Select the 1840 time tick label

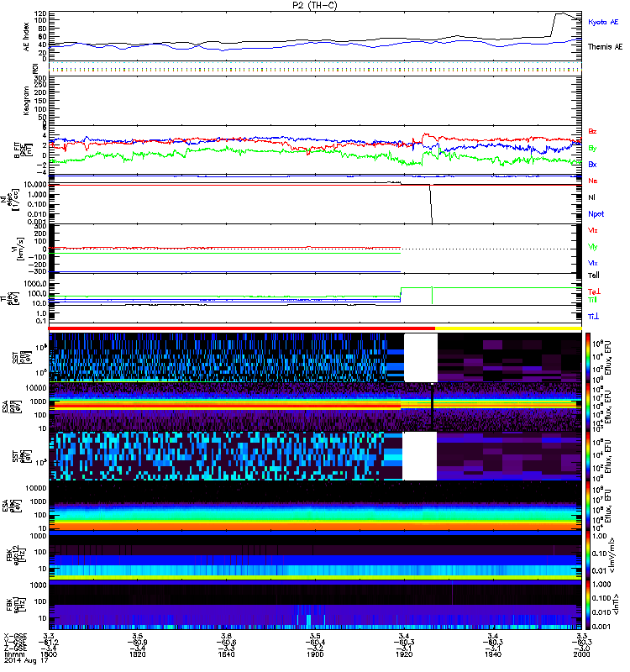click(x=226, y=654)
